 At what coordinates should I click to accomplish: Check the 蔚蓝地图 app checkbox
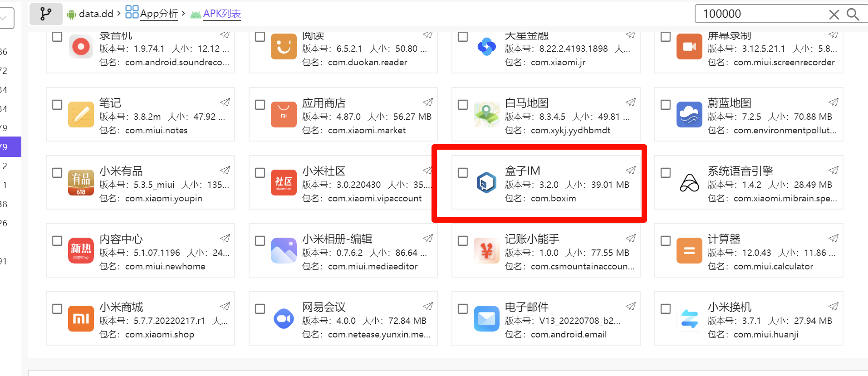click(x=666, y=105)
